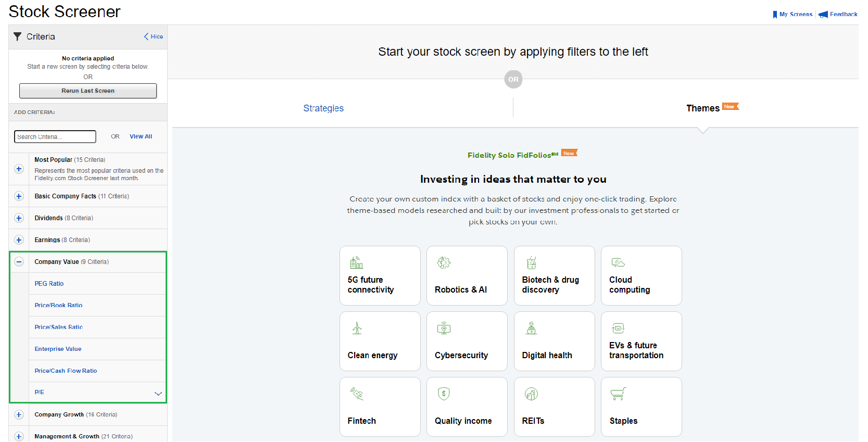Open the Fintech theme icon

[357, 394]
